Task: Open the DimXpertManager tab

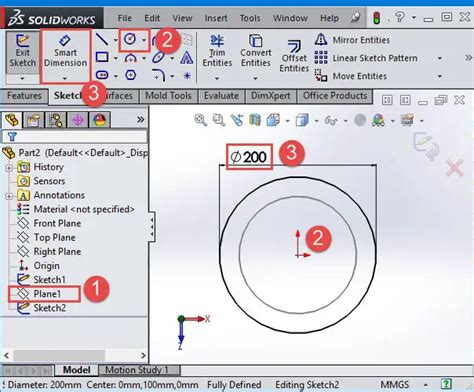Action: coord(78,120)
